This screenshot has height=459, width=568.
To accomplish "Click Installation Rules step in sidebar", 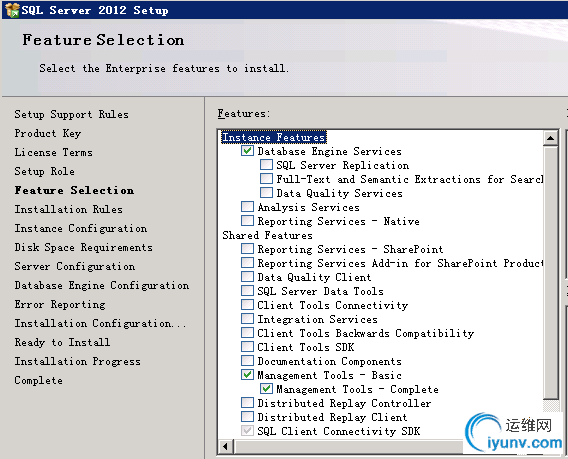I will [x=68, y=209].
